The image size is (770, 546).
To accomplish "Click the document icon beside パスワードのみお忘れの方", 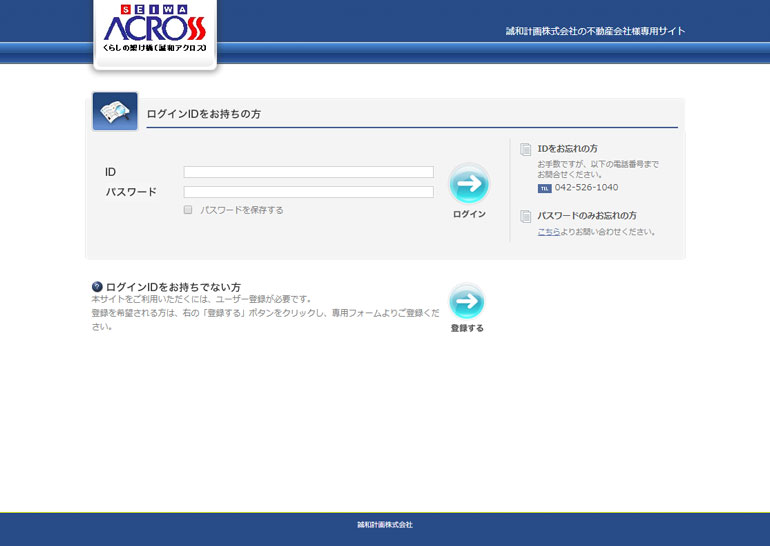I will click(x=525, y=216).
